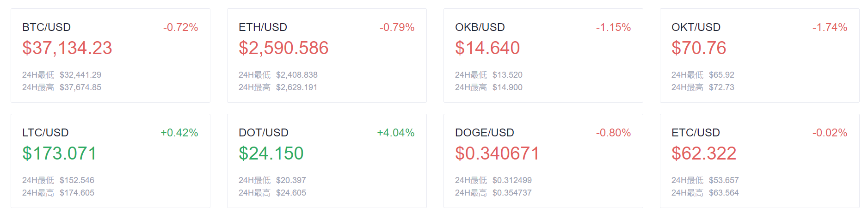The width and height of the screenshot is (868, 215).
Task: Click the $62.322 ETC price
Action: (x=704, y=154)
